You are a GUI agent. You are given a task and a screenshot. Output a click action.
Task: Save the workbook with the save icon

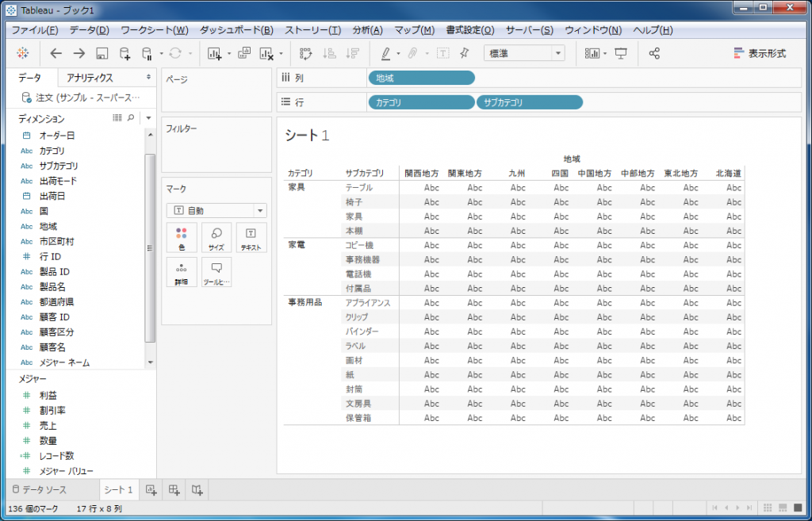[101, 53]
